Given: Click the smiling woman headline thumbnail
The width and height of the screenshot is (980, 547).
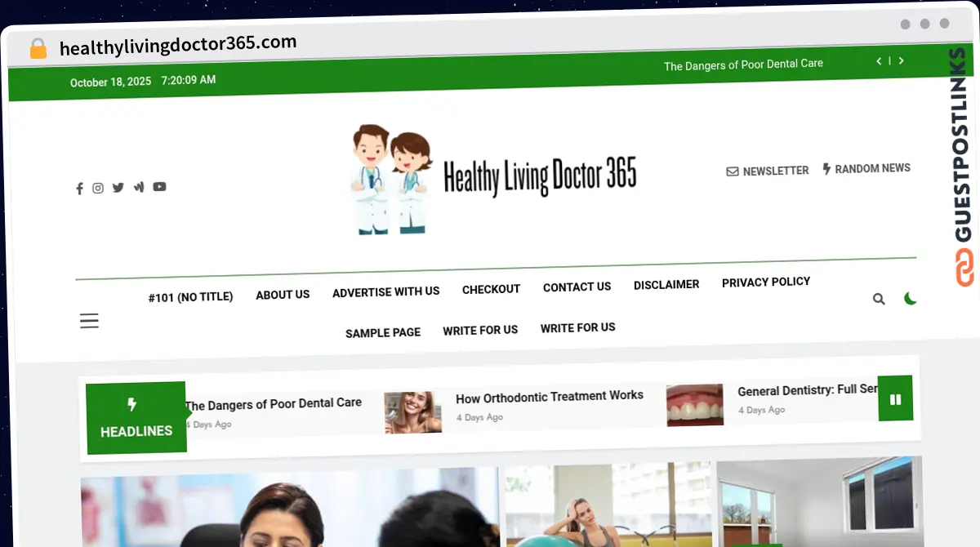Looking at the screenshot, I should 413,411.
